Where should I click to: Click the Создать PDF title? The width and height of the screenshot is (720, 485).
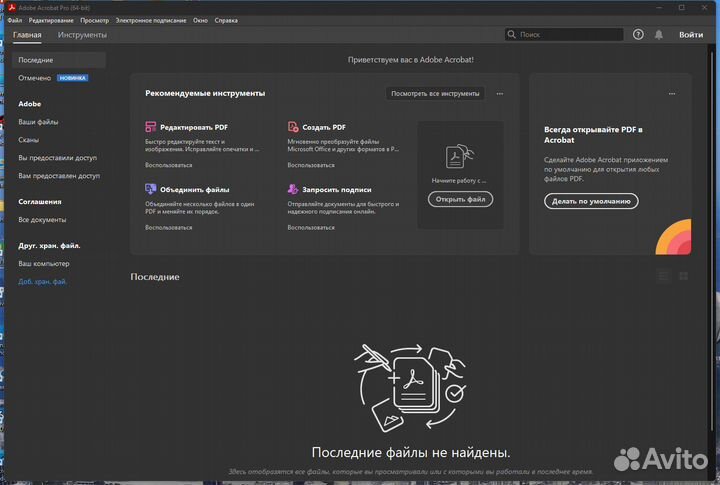click(x=324, y=127)
